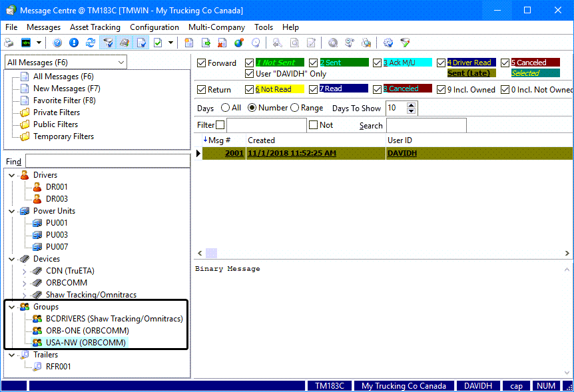574x392 pixels.
Task: Toggle the '6 Not Read' checkbox
Action: pos(250,90)
